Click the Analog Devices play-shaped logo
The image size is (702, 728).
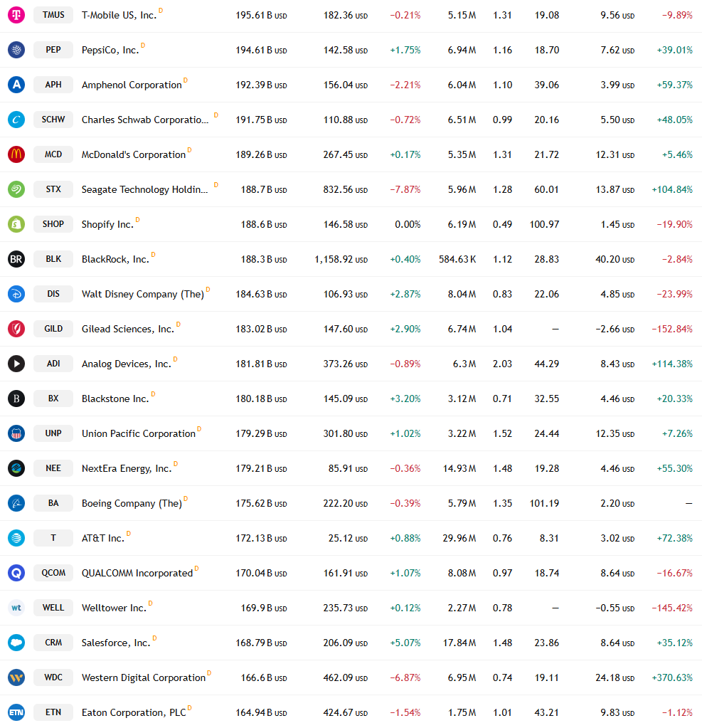pyautogui.click(x=16, y=364)
